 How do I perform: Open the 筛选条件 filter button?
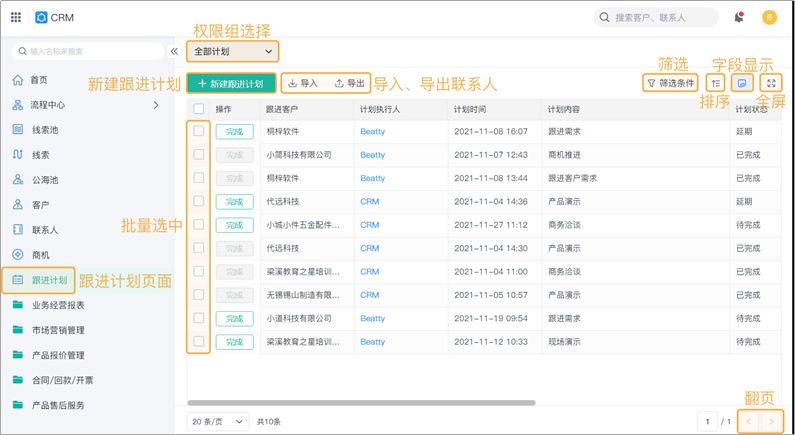tap(670, 83)
